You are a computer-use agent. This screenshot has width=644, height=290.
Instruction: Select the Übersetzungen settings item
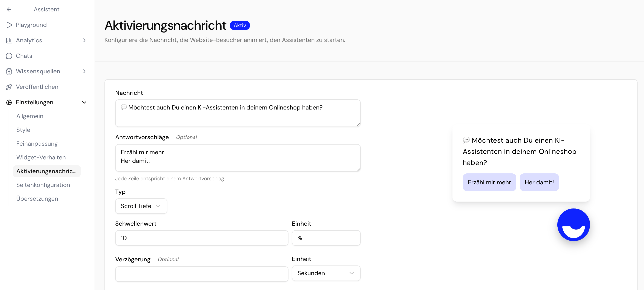click(37, 199)
